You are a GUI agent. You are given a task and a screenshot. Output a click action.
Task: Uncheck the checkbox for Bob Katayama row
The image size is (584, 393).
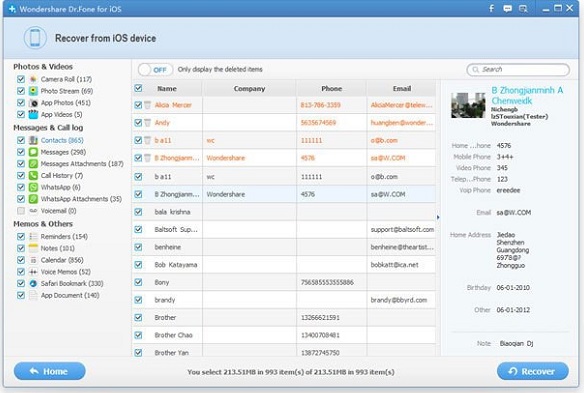click(138, 265)
